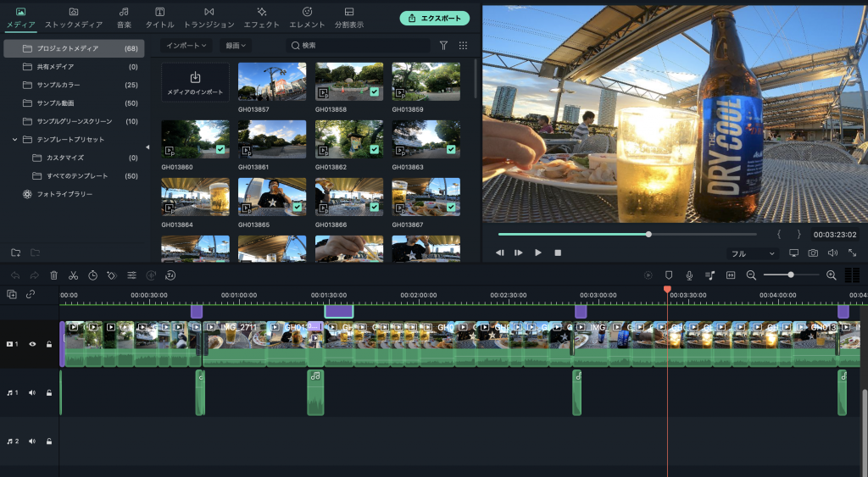Zoom out timeline with minus magnifier
The height and width of the screenshot is (477, 868).
[751, 275]
